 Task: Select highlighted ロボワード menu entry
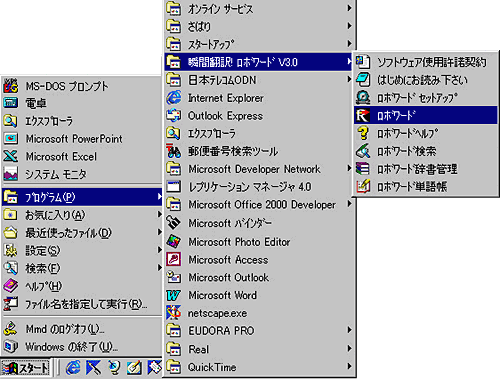[426, 115]
